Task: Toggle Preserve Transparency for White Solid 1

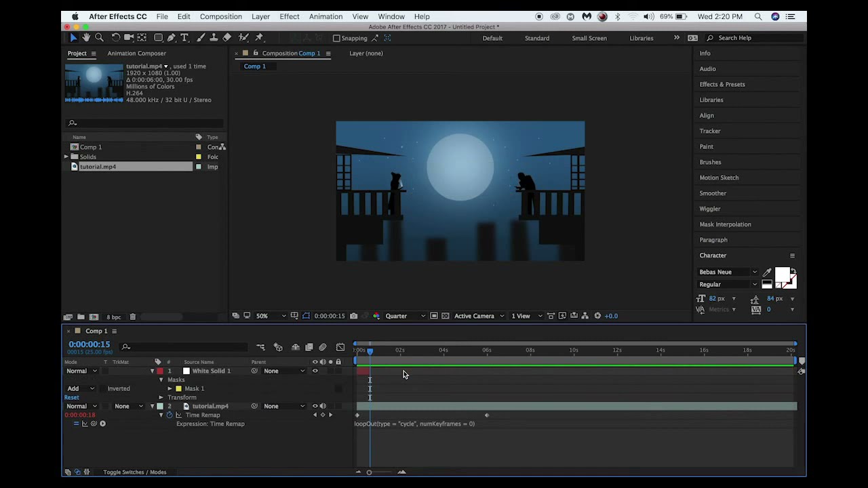Action: 104,371
